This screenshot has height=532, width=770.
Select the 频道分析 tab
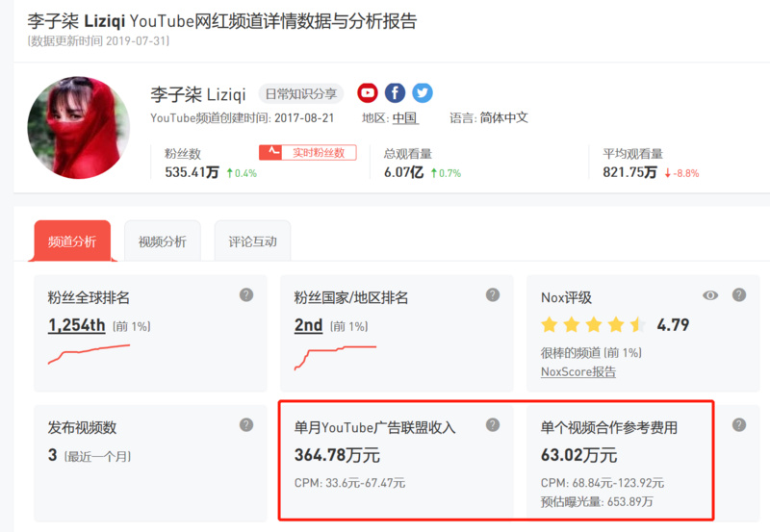(x=72, y=241)
